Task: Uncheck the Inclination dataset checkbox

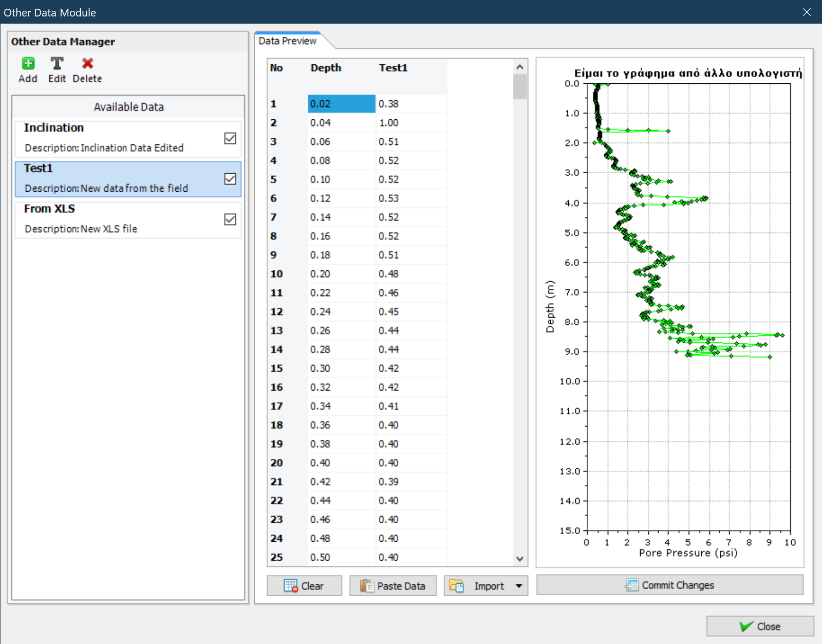Action: 230,138
